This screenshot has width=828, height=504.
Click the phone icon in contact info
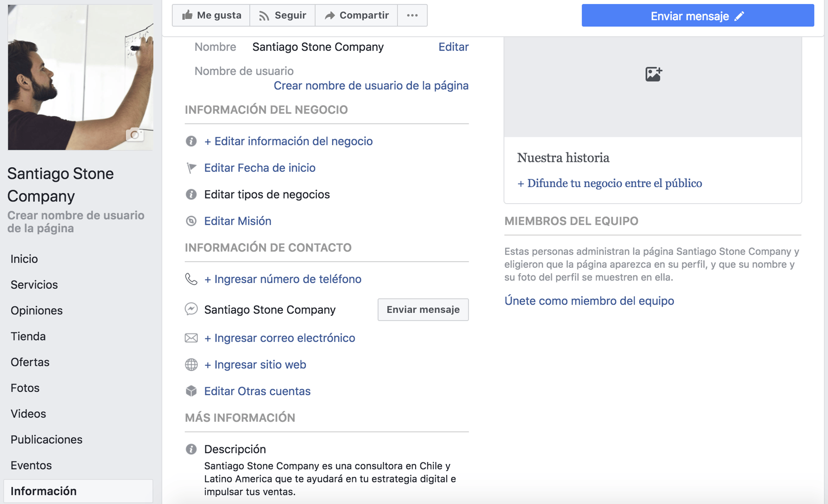click(191, 279)
